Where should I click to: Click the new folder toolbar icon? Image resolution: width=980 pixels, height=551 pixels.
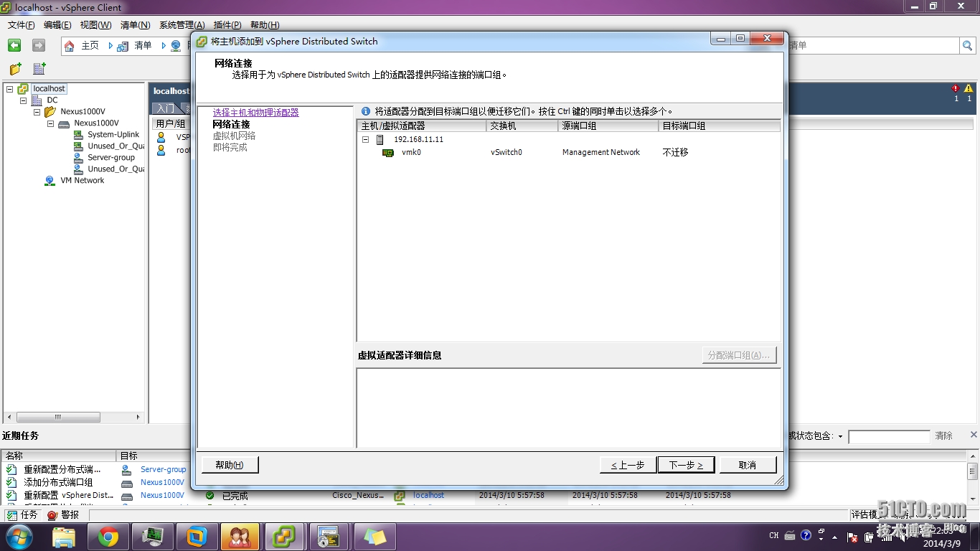pyautogui.click(x=16, y=69)
